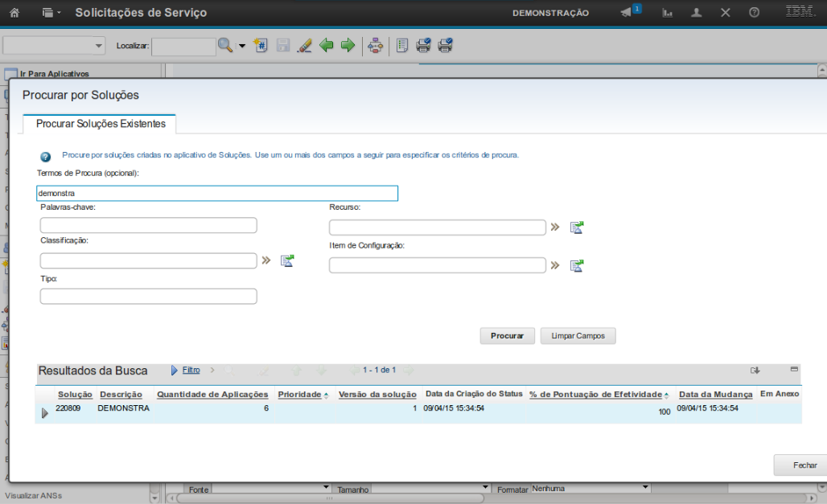
Task: Click the reports chart icon in header
Action: [668, 13]
